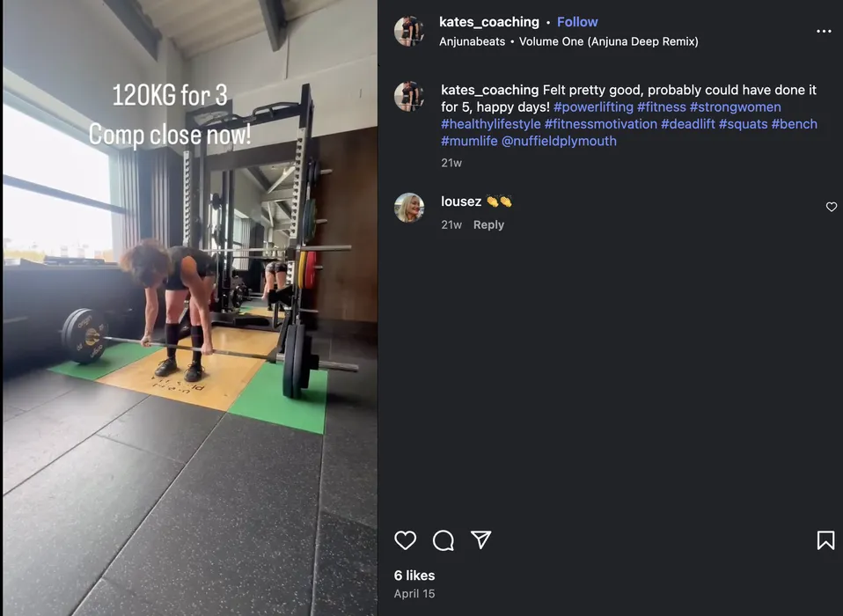Image resolution: width=843 pixels, height=616 pixels.
Task: Follow kates_coaching account
Action: point(577,22)
